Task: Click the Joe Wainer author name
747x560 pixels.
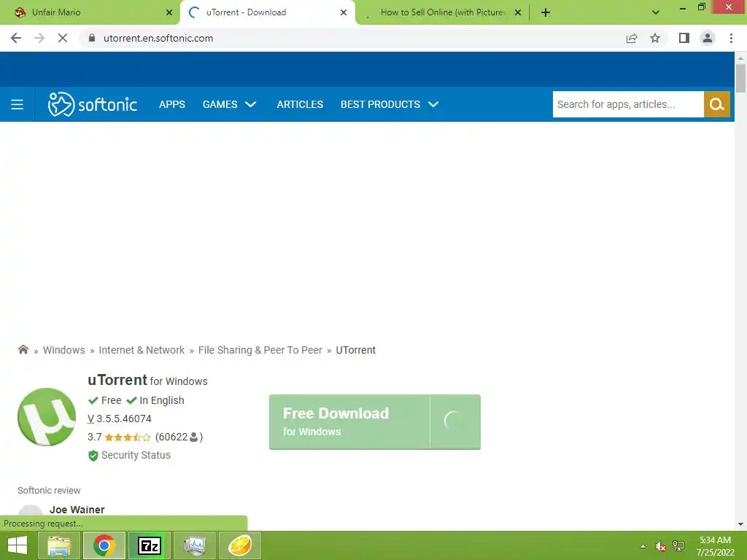Action: (x=77, y=510)
